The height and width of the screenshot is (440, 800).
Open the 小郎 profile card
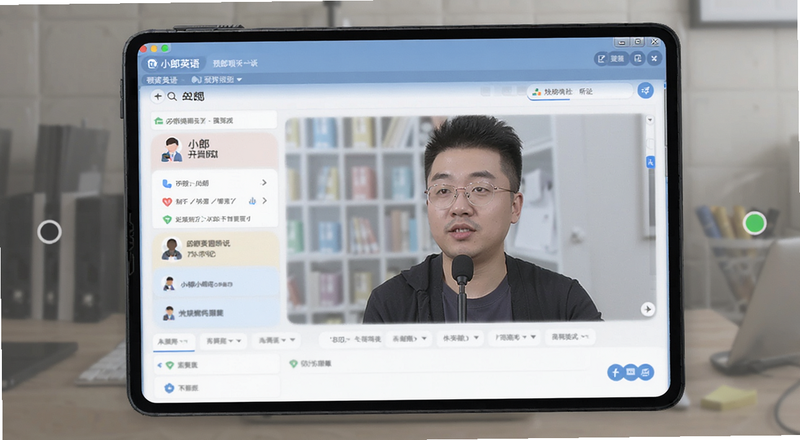point(215,149)
